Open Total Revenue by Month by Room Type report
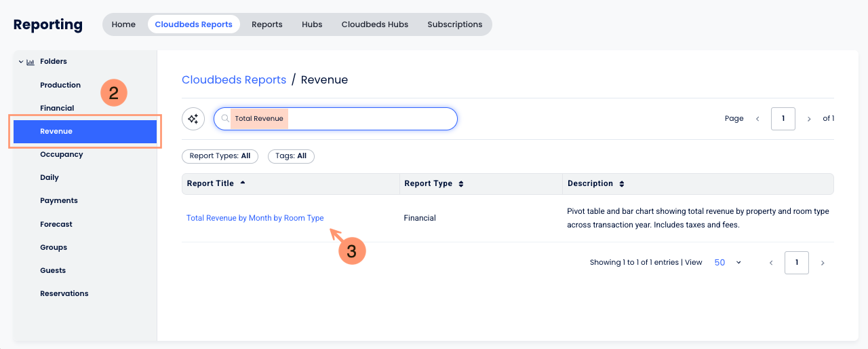 click(255, 218)
